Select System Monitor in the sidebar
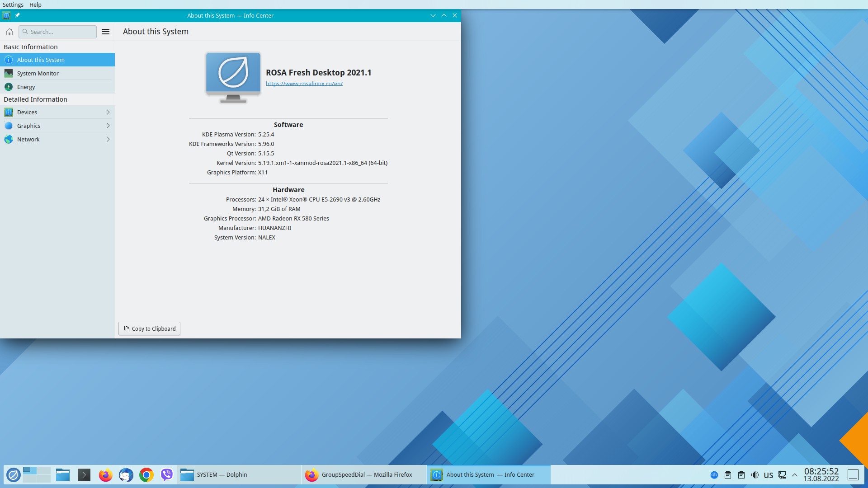The image size is (868, 488). (x=38, y=73)
